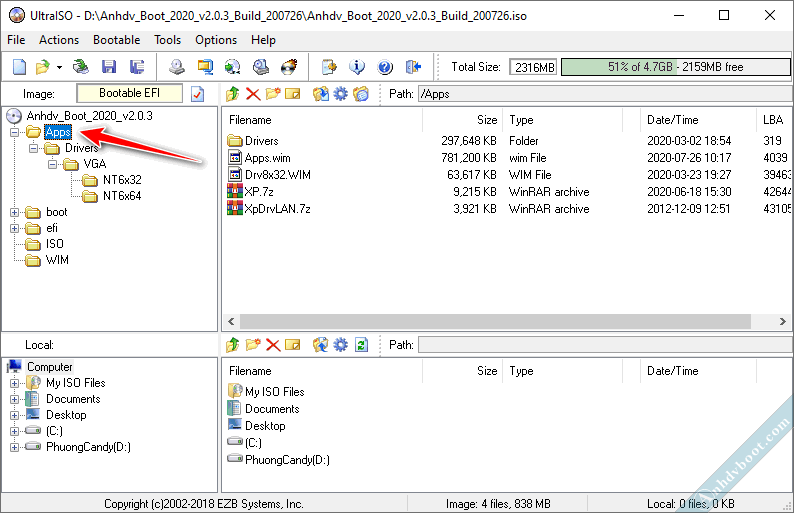Image resolution: width=794 pixels, height=513 pixels.
Task: Select XP.7z in the image file list
Action: tap(259, 192)
